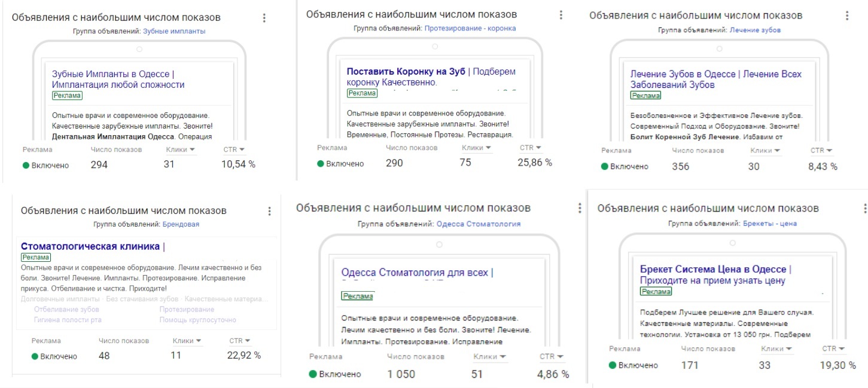The width and height of the screenshot is (868, 388).
Task: Click ad headline Поставить Коронку на Зуб
Action: pos(406,72)
